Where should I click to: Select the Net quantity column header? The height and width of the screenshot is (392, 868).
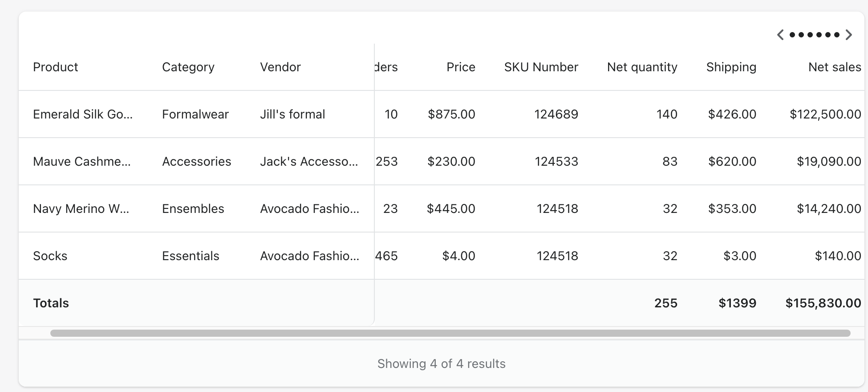tap(642, 67)
